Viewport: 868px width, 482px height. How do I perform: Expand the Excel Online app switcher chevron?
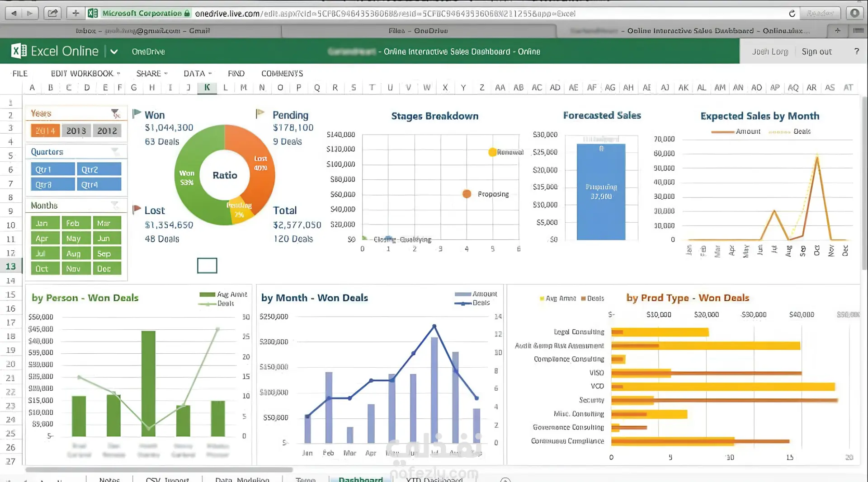[x=114, y=51]
